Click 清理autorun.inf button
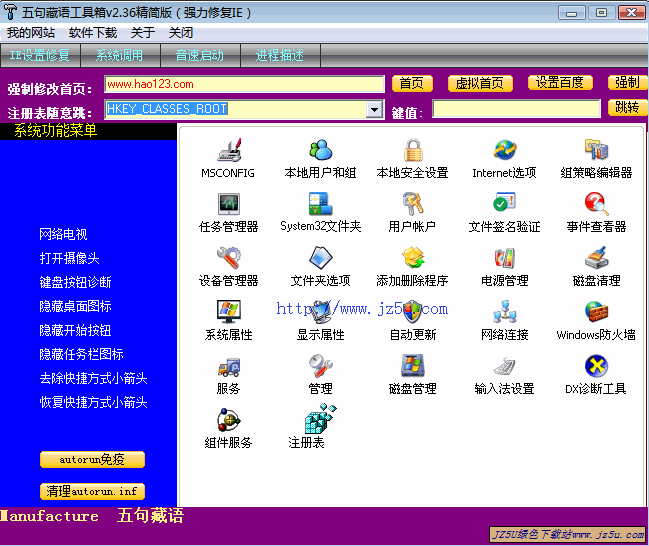Viewport: 649px width, 546px height. 92,491
